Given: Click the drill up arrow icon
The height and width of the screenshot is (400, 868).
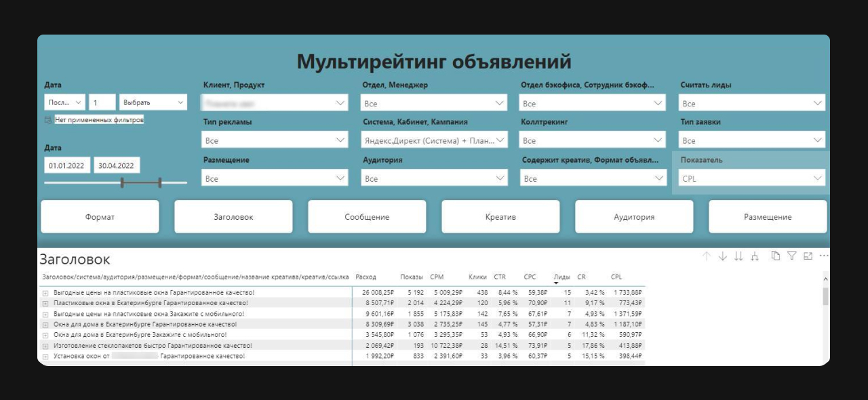Looking at the screenshot, I should pos(707,256).
